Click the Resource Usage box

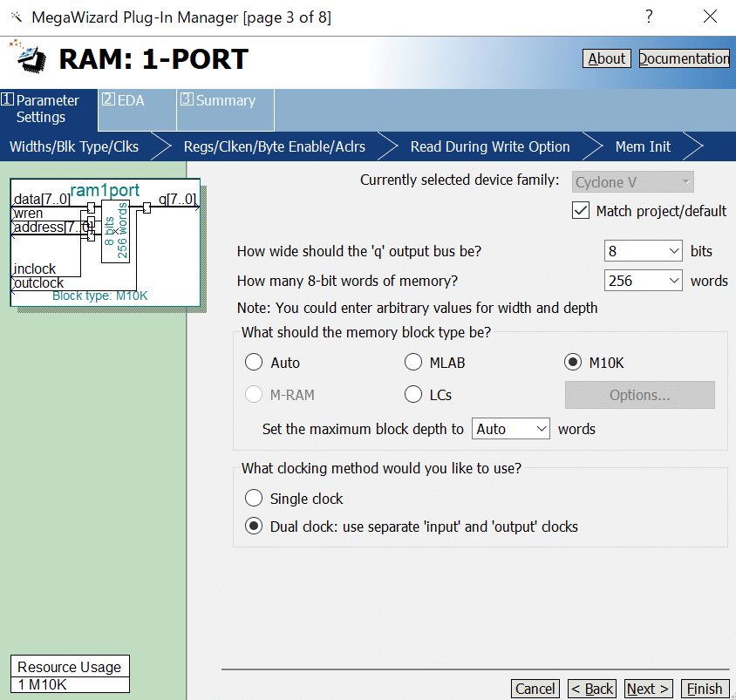[70, 674]
